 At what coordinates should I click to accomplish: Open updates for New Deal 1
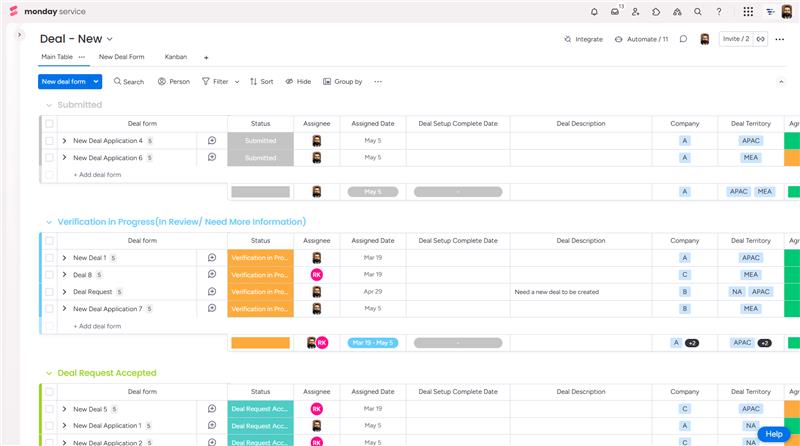pos(212,258)
